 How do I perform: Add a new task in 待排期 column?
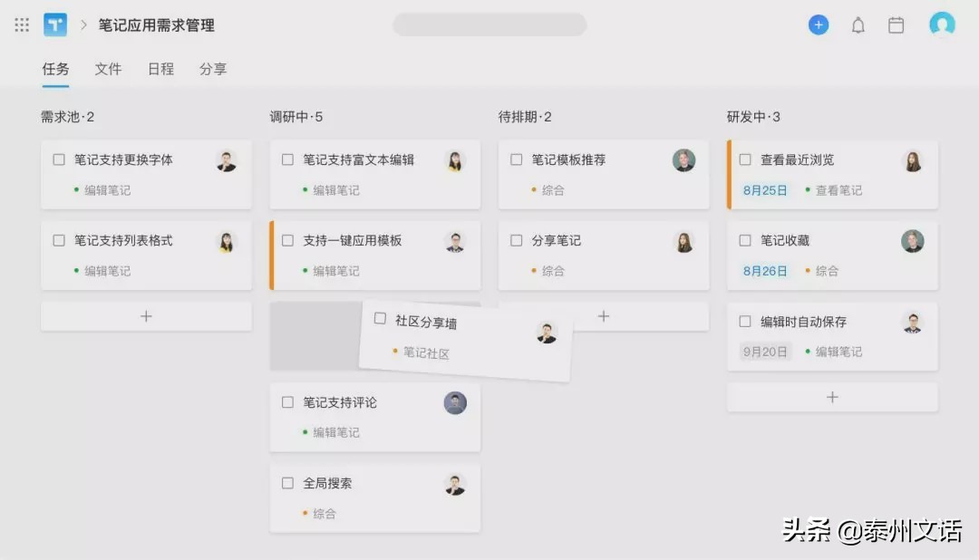click(603, 316)
